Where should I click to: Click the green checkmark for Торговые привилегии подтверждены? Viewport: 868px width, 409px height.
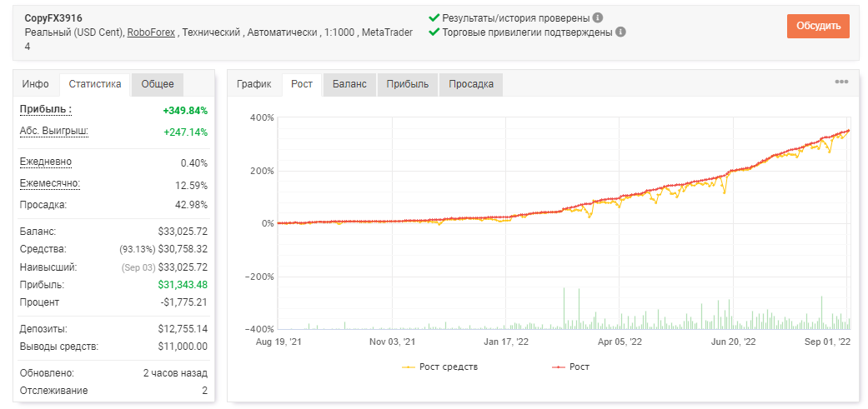(434, 32)
